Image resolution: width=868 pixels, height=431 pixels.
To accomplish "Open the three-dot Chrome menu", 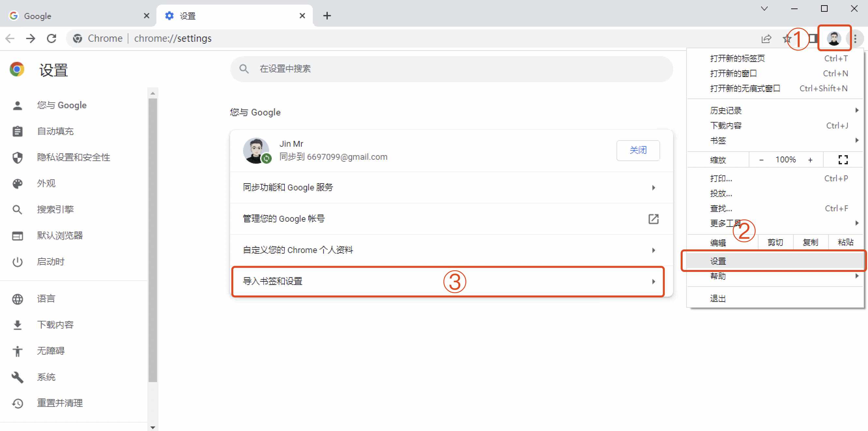I will [855, 38].
